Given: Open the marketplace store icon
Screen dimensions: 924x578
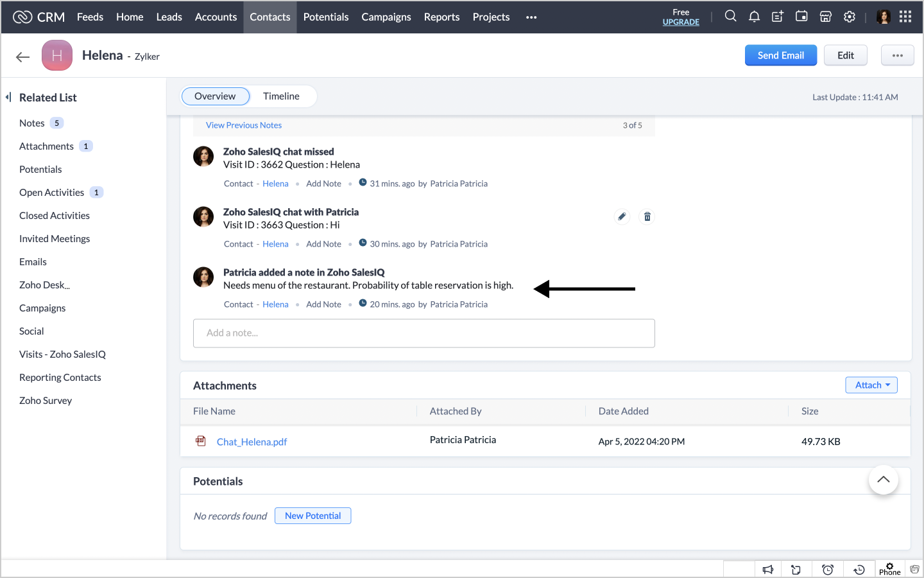Looking at the screenshot, I should coord(826,17).
